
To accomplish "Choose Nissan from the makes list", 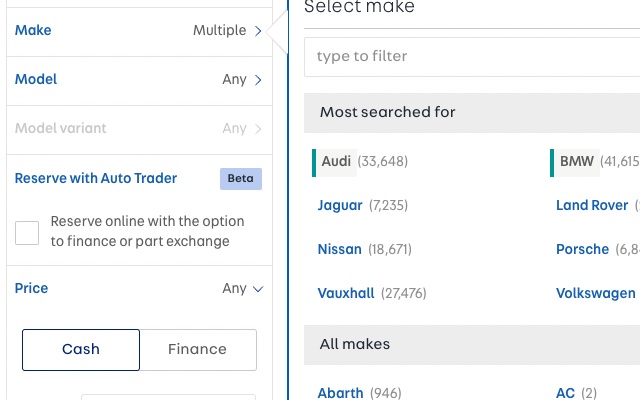I will click(x=339, y=250).
